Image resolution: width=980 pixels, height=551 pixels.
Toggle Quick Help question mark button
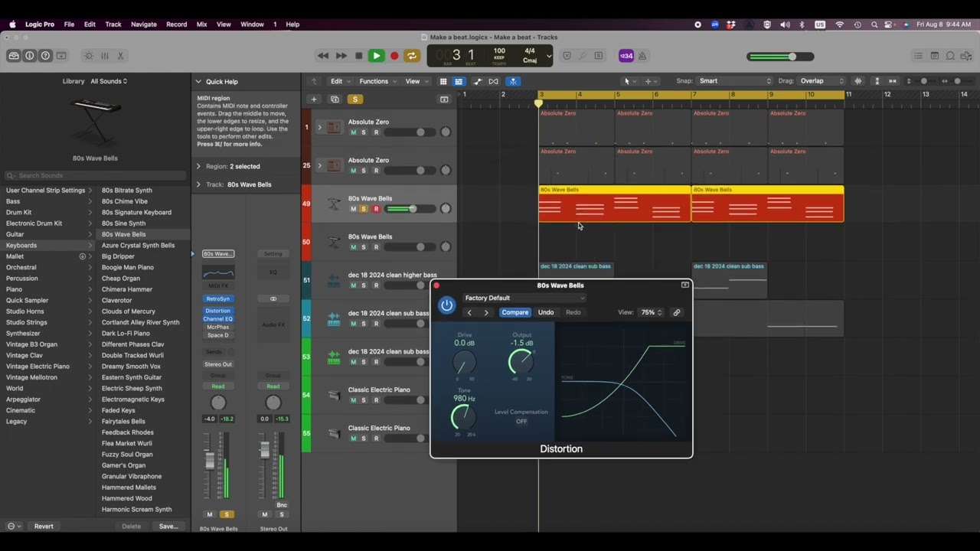tap(45, 56)
